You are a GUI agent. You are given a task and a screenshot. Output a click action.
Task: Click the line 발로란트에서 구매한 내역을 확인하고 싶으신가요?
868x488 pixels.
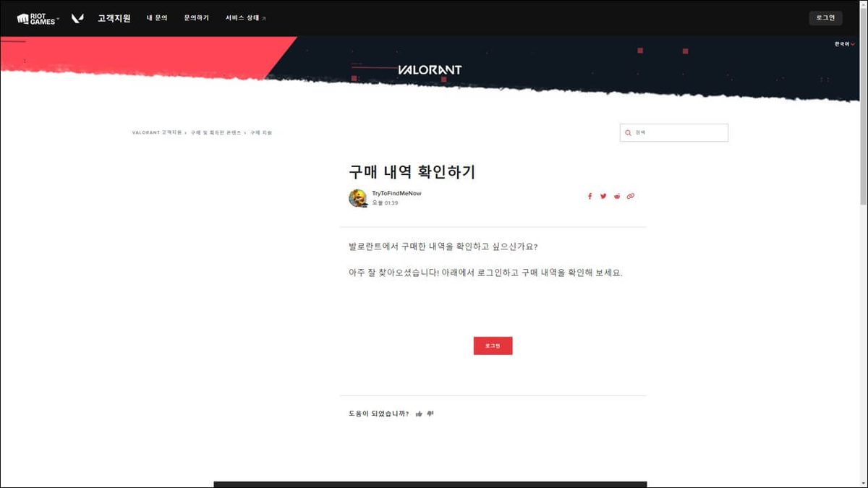click(443, 247)
